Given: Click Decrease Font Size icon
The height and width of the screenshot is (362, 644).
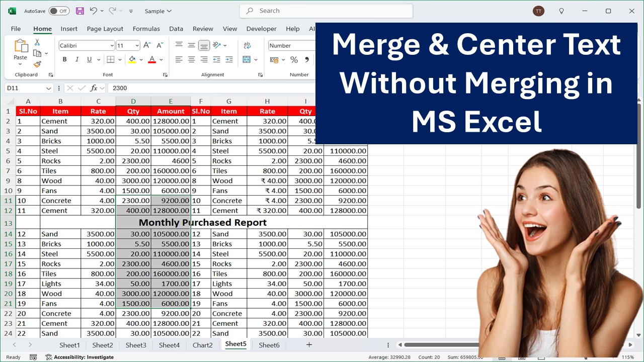Looking at the screenshot, I should coord(159,45).
